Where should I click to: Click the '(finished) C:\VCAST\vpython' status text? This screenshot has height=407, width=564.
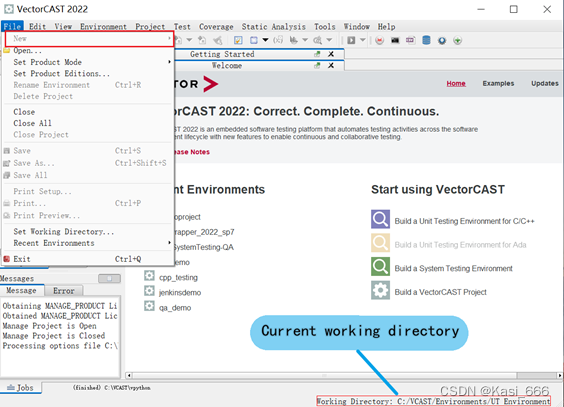coord(112,388)
